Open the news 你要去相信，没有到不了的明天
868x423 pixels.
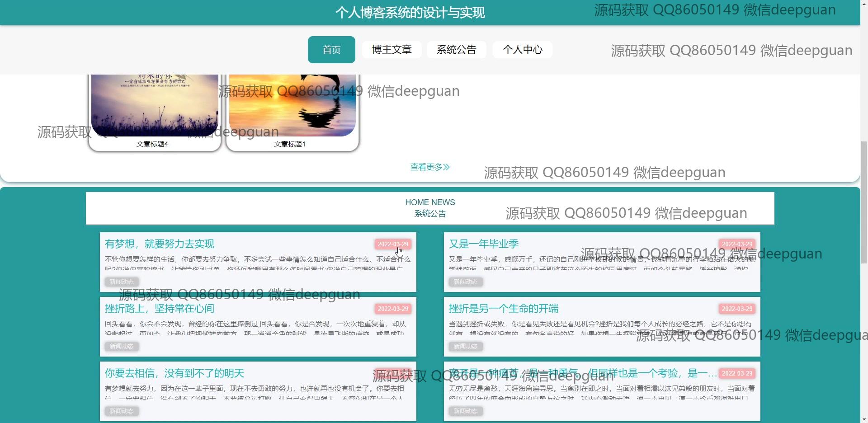pyautogui.click(x=174, y=373)
